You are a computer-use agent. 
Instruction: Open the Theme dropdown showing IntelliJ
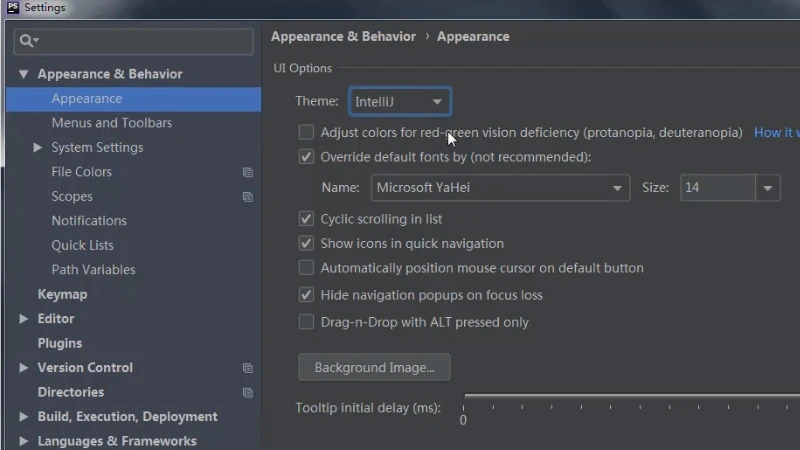pyautogui.click(x=400, y=102)
